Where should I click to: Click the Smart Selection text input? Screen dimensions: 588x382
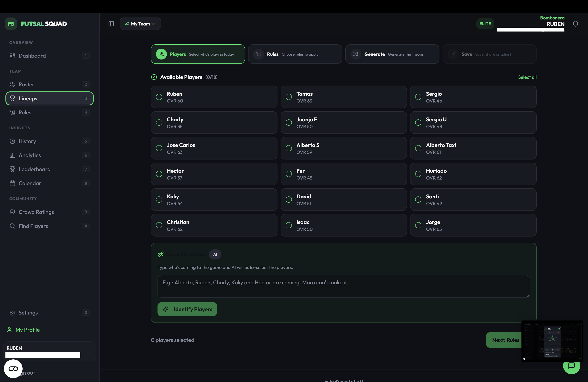344,286
